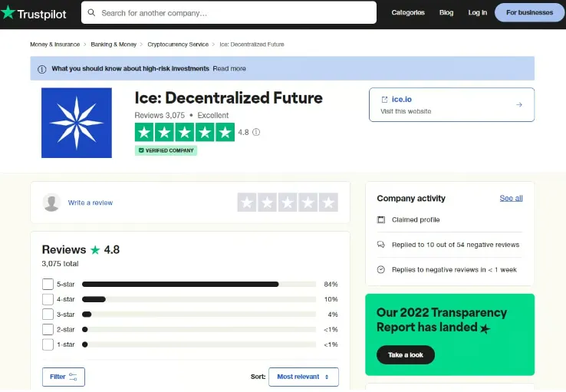This screenshot has width=566, height=392.
Task: Open the Most relevant sort dropdown
Action: 304,377
